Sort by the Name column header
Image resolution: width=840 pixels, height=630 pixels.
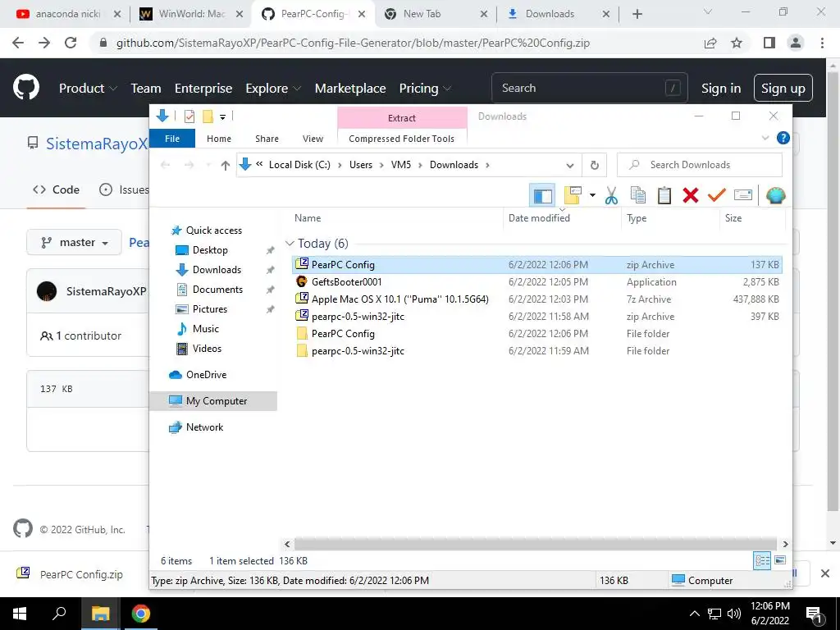(308, 218)
